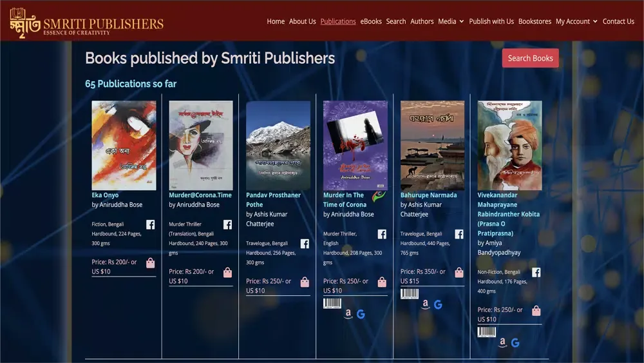Image resolution: width=644 pixels, height=363 pixels.
Task: Click Smriti Publishers logo
Action: tap(86, 23)
